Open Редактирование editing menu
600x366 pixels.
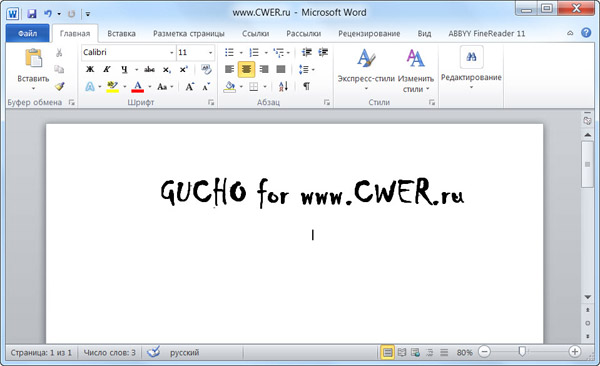471,68
